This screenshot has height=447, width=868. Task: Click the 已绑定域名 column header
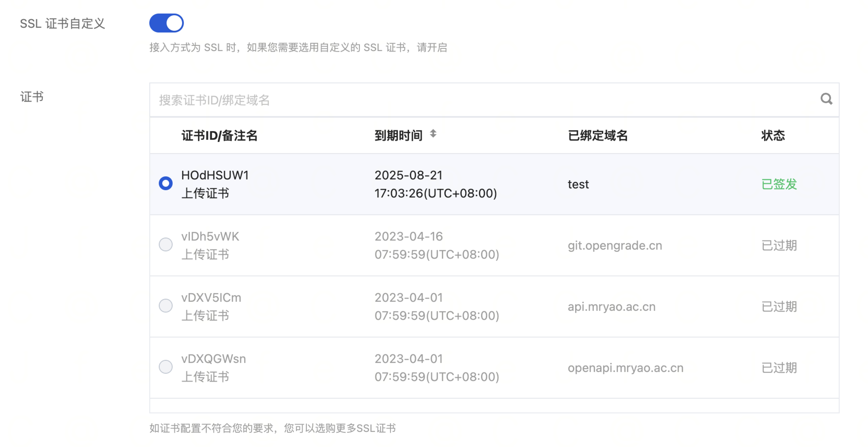[598, 136]
